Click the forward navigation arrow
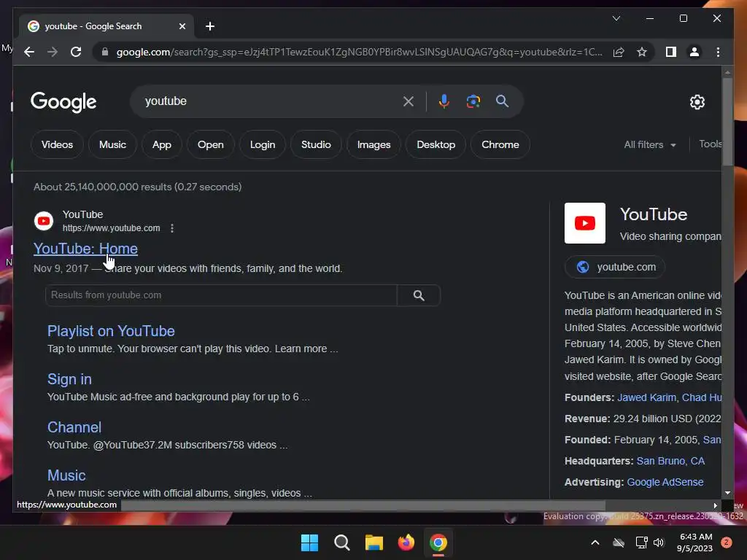This screenshot has width=747, height=560. (x=53, y=52)
